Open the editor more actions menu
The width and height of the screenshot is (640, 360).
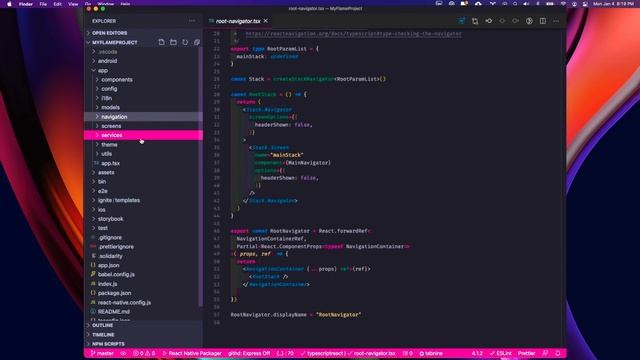click(556, 21)
